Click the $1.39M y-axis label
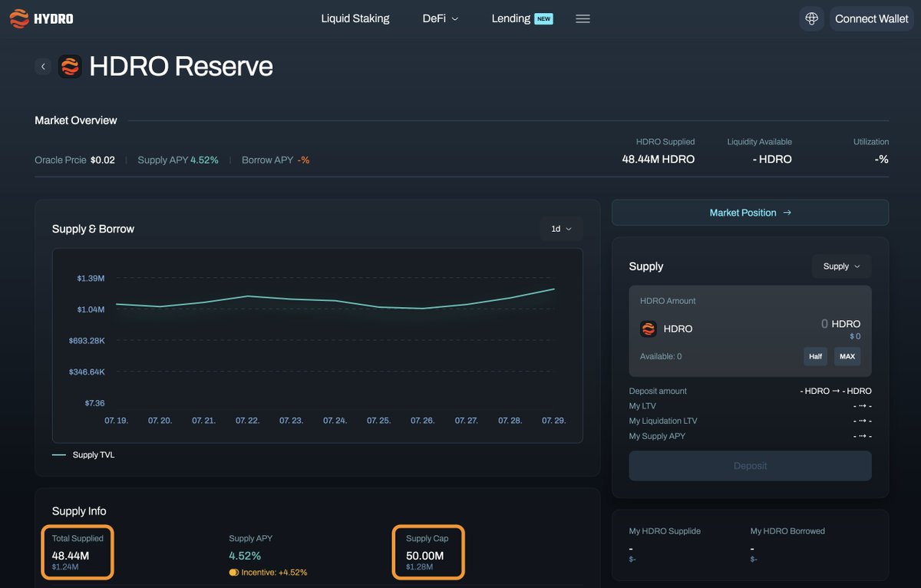Screen dimensions: 921x588 91,278
